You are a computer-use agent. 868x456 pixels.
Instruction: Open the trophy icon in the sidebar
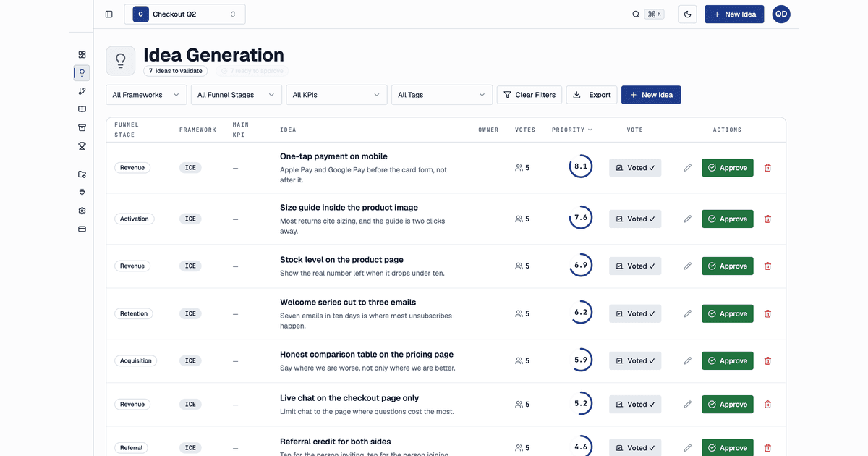[82, 145]
